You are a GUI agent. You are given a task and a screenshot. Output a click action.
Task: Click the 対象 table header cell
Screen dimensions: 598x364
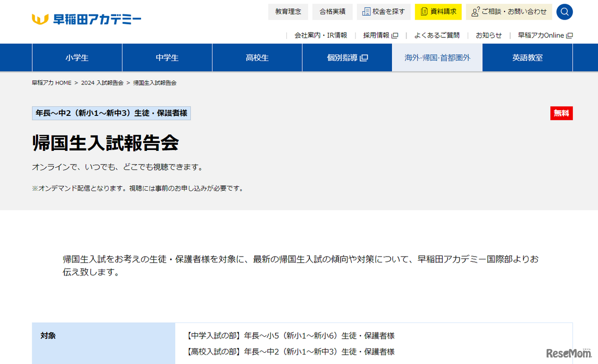[104, 343]
